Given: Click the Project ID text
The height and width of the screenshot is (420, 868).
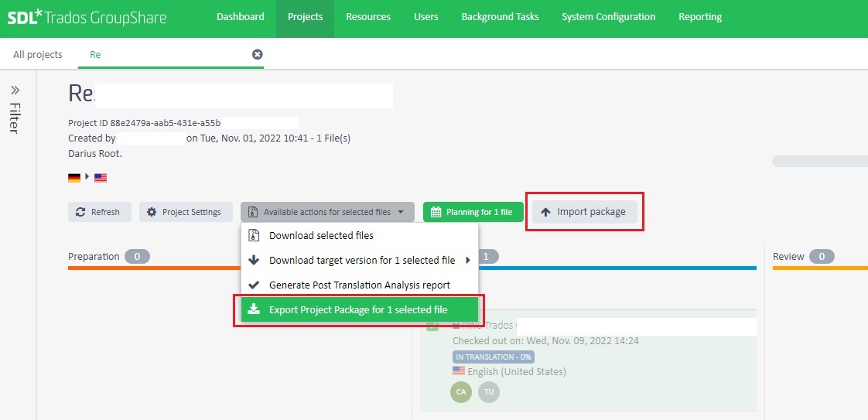Looking at the screenshot, I should [145, 123].
